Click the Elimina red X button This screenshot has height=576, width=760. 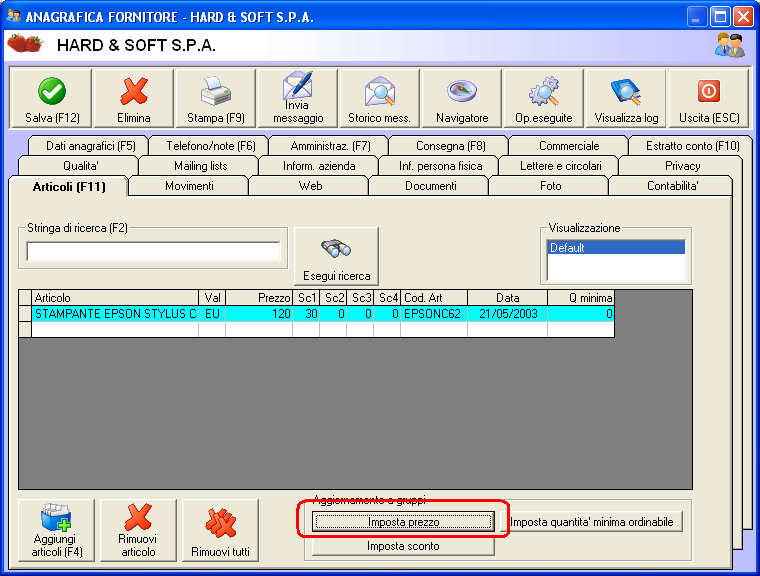[x=134, y=98]
